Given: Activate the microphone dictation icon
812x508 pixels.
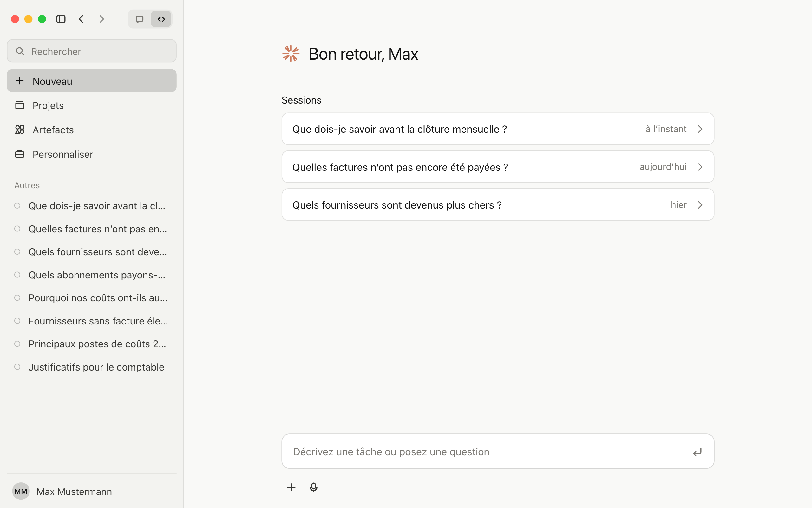Looking at the screenshot, I should (313, 487).
